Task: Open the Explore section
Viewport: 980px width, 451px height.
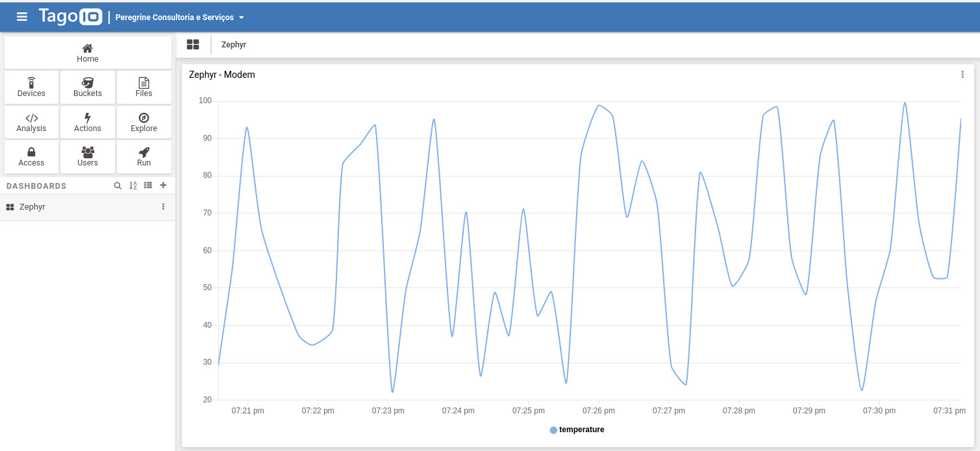Action: (x=144, y=123)
